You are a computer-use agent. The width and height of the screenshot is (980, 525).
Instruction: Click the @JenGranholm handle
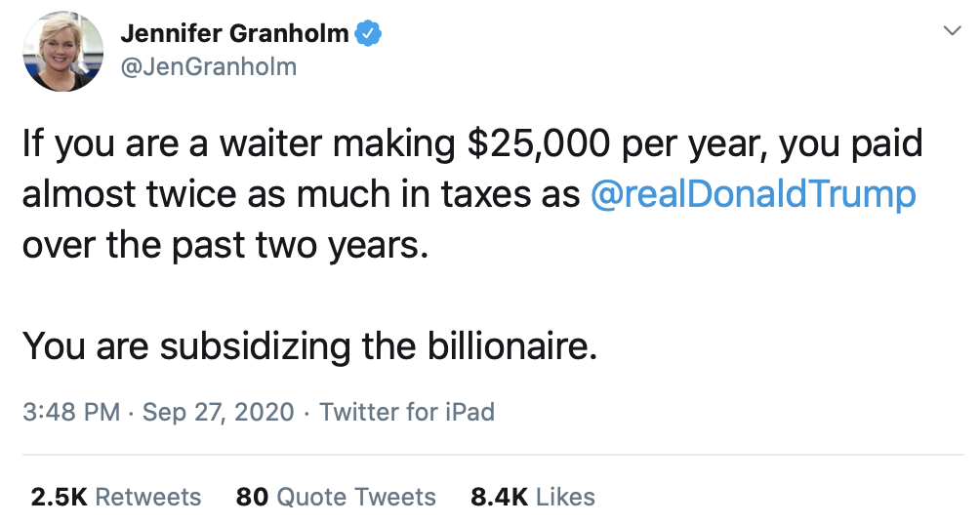208,66
